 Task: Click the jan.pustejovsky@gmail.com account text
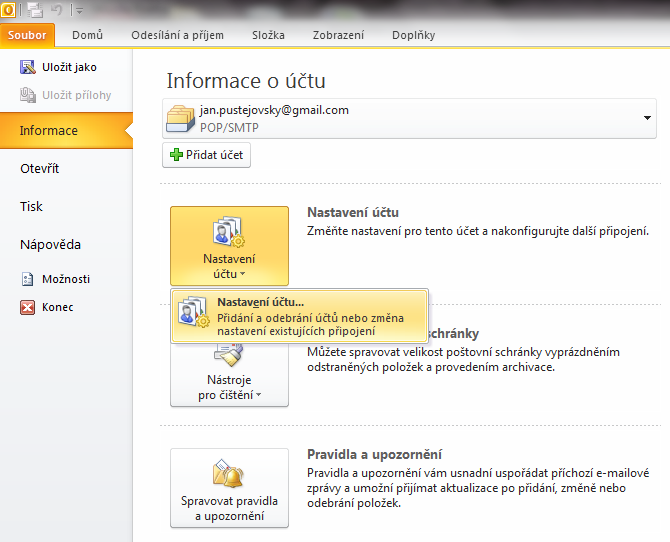click(x=274, y=110)
